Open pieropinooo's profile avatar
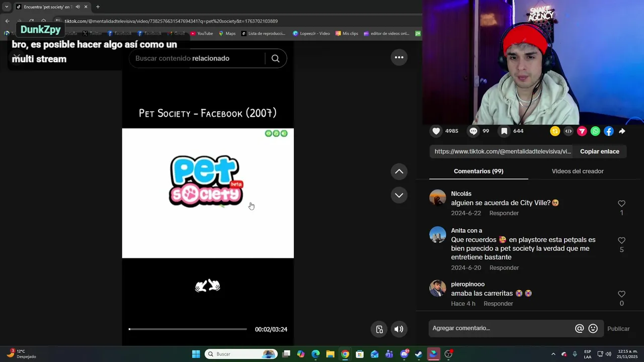 [438, 288]
